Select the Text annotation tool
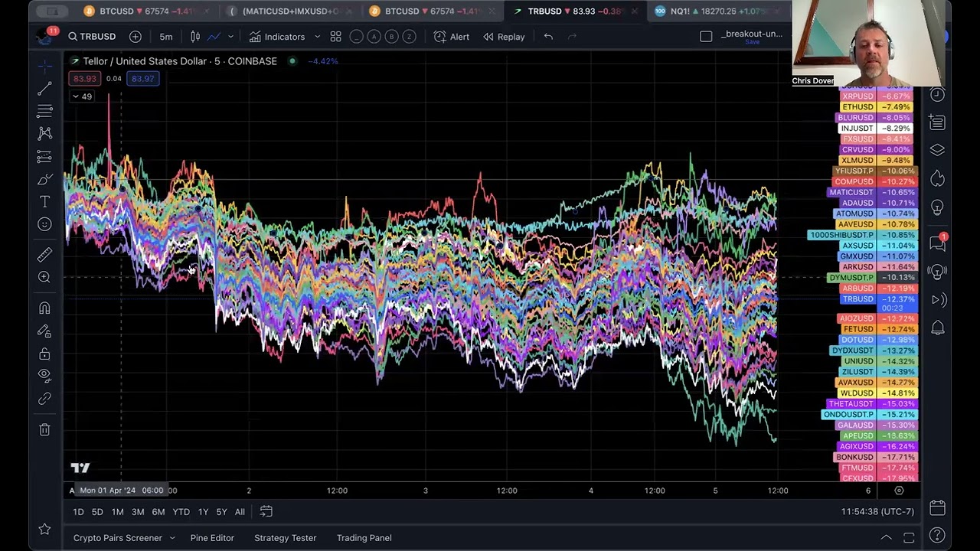The height and width of the screenshot is (551, 980). tap(44, 201)
